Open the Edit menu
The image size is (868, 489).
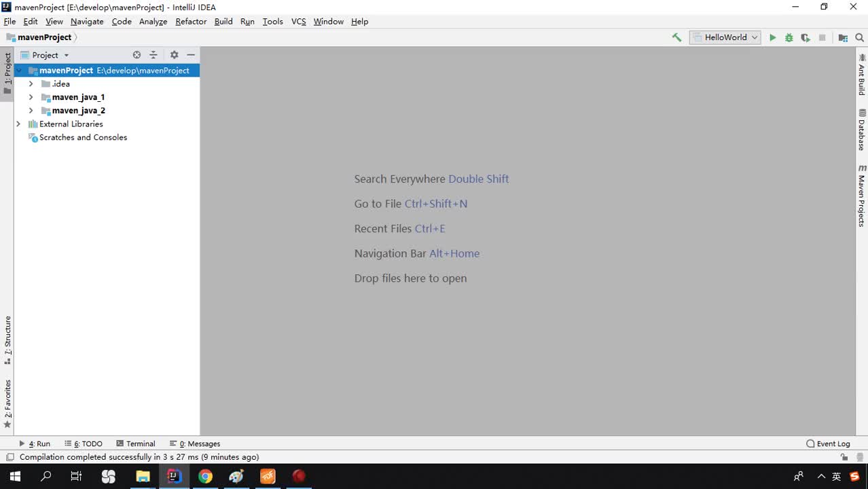pyautogui.click(x=31, y=22)
